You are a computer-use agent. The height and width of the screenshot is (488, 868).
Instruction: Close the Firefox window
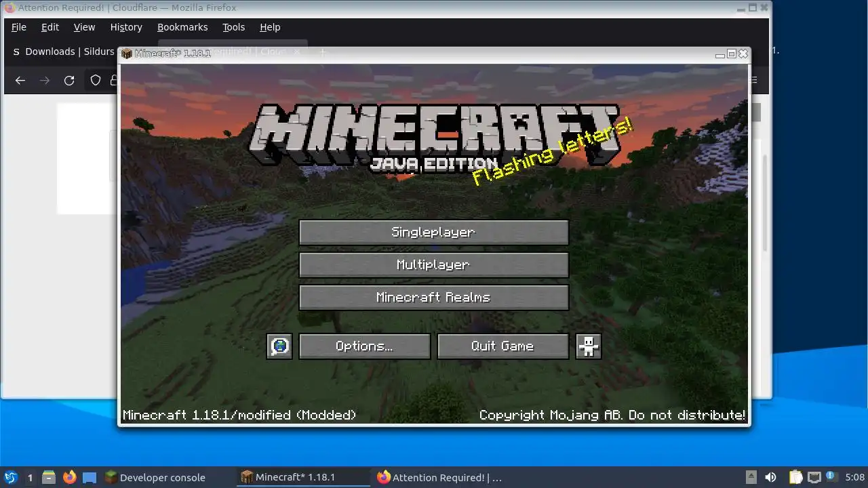click(x=764, y=7)
